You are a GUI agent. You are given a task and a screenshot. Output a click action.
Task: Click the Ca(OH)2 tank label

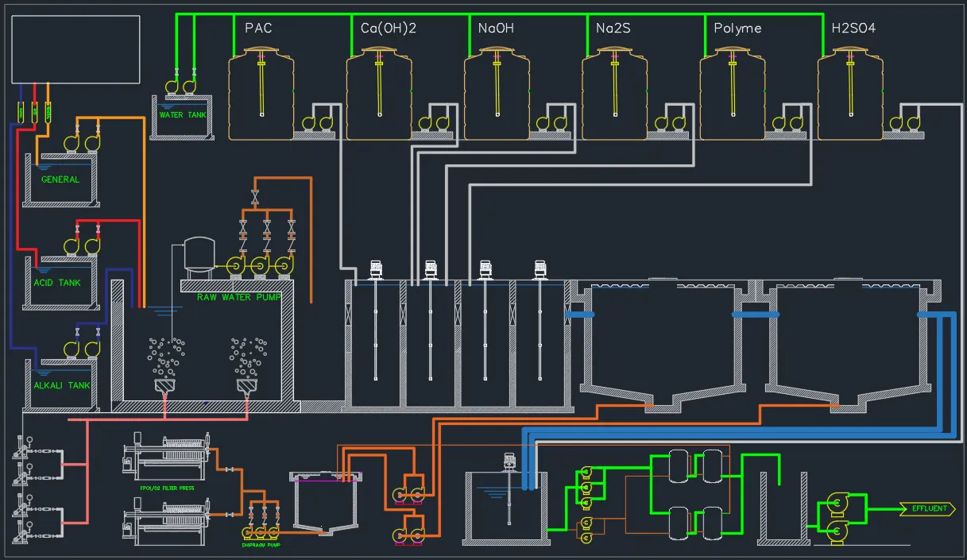pyautogui.click(x=389, y=29)
